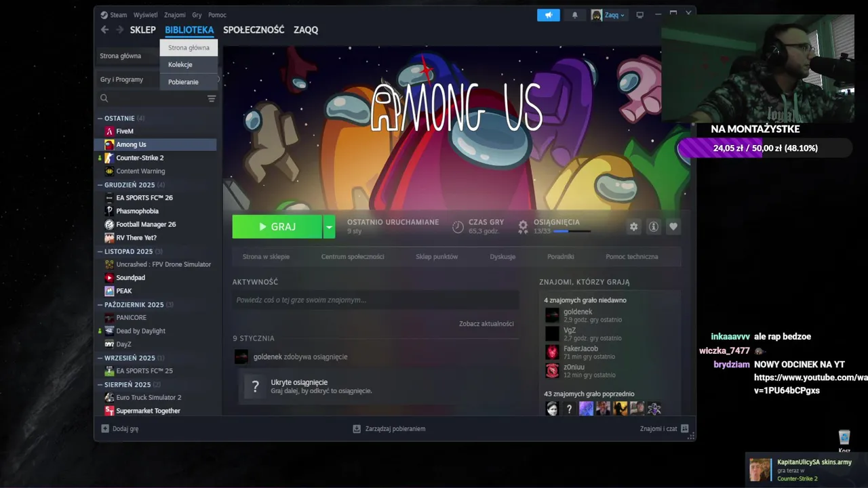Open the Steam menu in the title bar
Image resolution: width=868 pixels, height=488 pixels.
[114, 15]
